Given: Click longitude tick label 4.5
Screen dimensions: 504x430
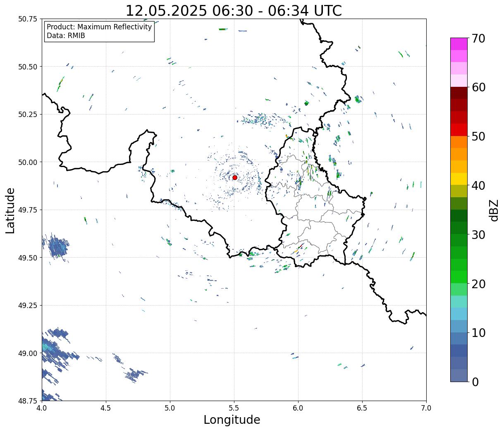Looking at the screenshot, I should [106, 408].
